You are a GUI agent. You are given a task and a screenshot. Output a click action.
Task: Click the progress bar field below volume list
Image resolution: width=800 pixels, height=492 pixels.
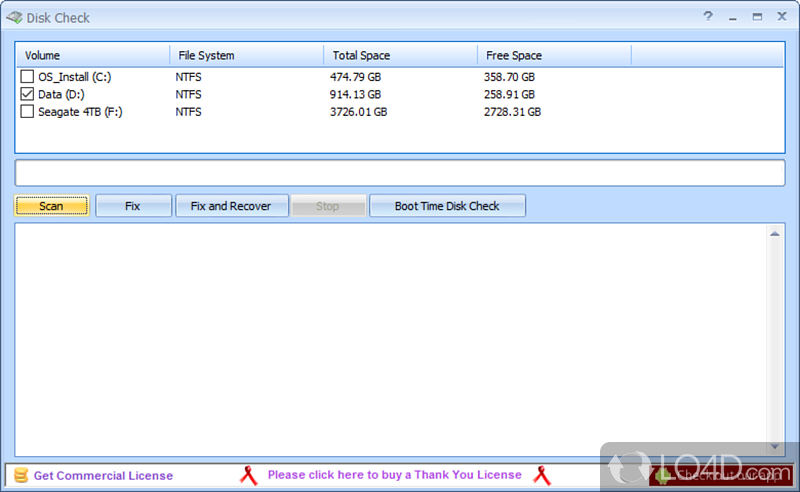pos(400,173)
